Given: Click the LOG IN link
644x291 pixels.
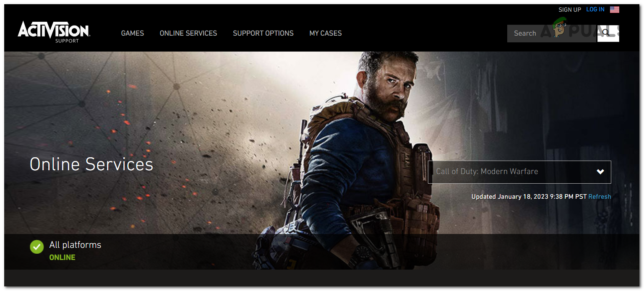Looking at the screenshot, I should pyautogui.click(x=595, y=9).
